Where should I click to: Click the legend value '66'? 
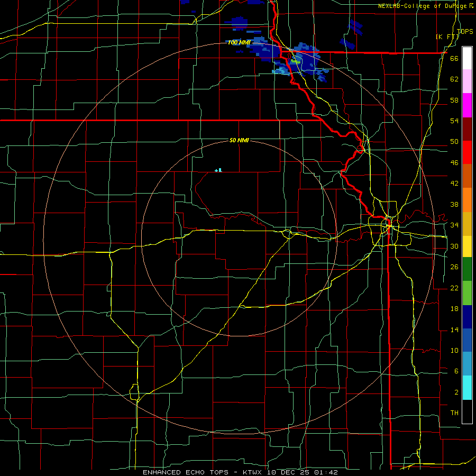(454, 59)
